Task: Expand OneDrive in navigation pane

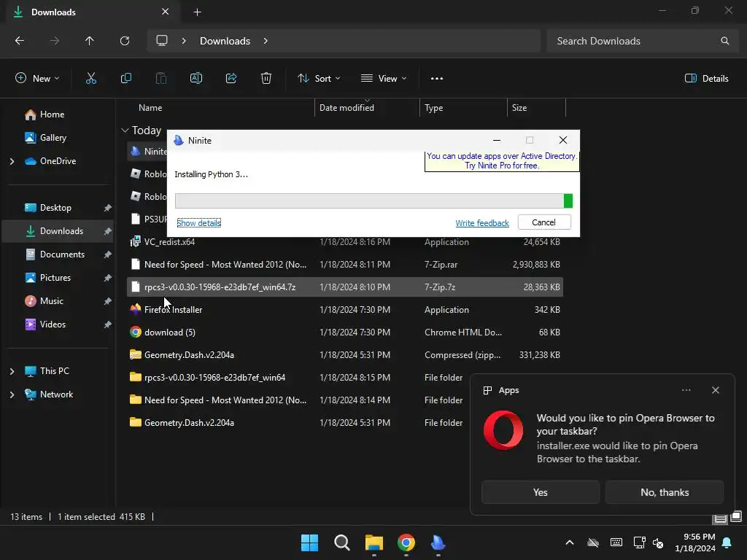Action: (12, 161)
